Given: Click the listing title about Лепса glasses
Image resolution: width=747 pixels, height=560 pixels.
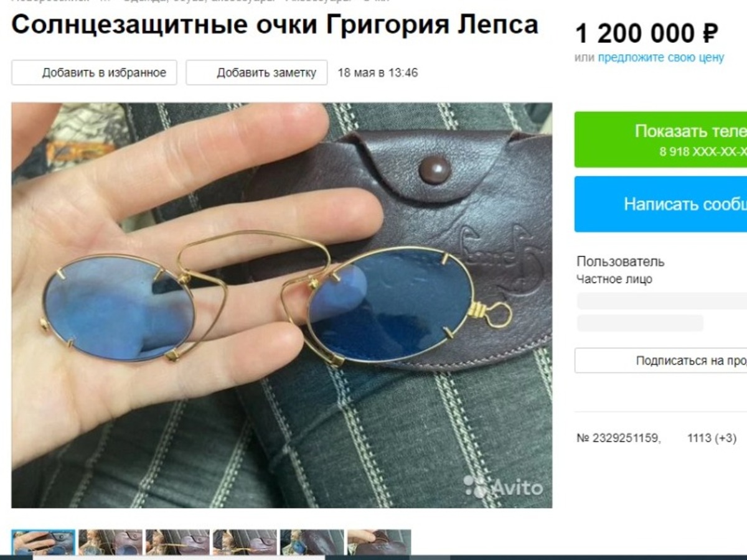Looking at the screenshot, I should [x=275, y=25].
